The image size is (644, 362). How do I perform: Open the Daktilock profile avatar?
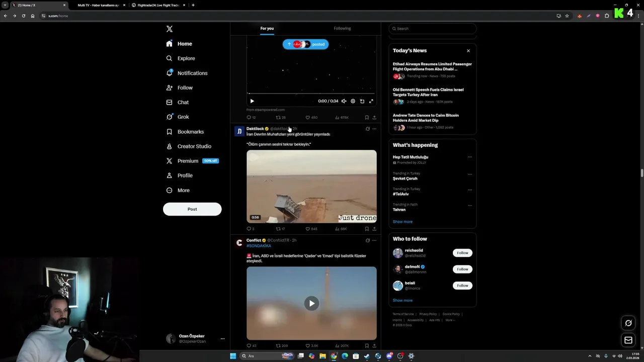pos(239,131)
